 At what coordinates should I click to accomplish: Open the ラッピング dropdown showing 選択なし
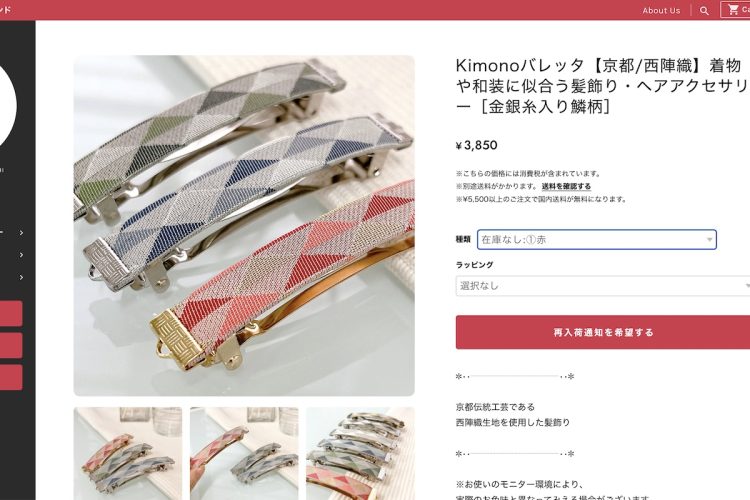pos(603,286)
